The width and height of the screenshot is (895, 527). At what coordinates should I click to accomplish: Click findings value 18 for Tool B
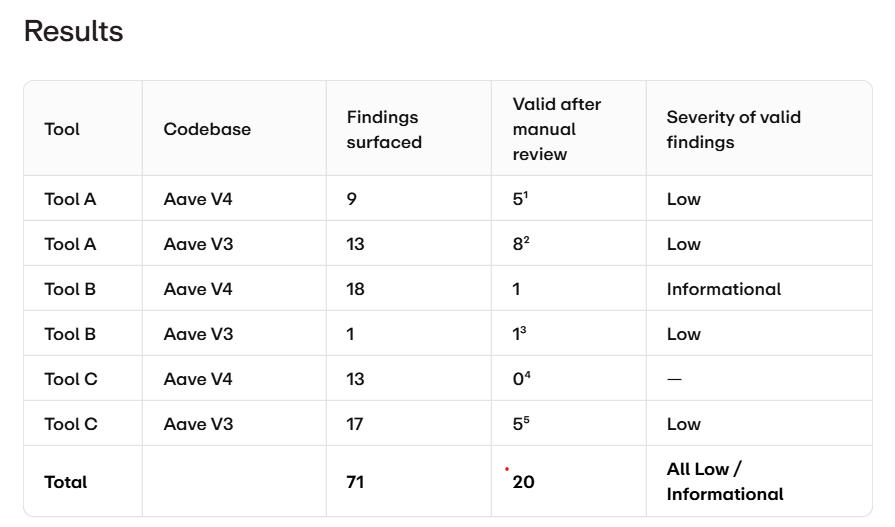pyautogui.click(x=355, y=289)
